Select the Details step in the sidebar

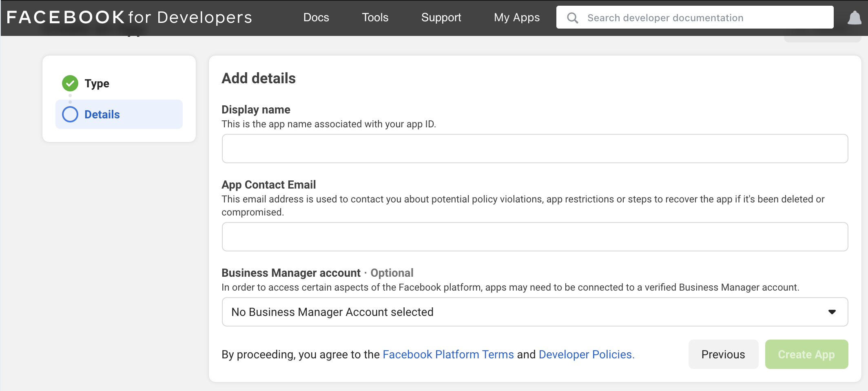click(x=102, y=114)
